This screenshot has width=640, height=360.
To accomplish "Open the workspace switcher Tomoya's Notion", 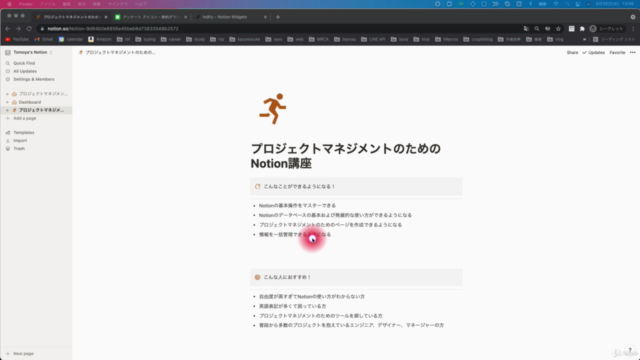I will coord(30,52).
